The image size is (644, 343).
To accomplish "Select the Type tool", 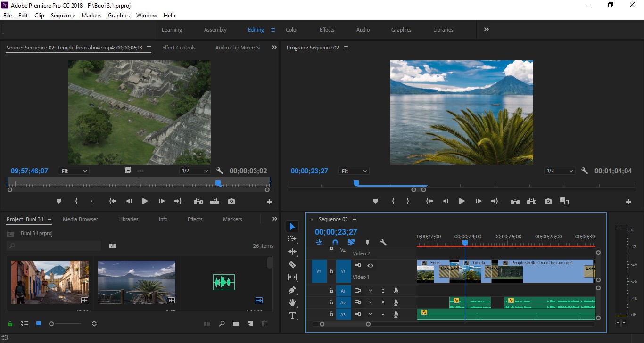I will (292, 315).
